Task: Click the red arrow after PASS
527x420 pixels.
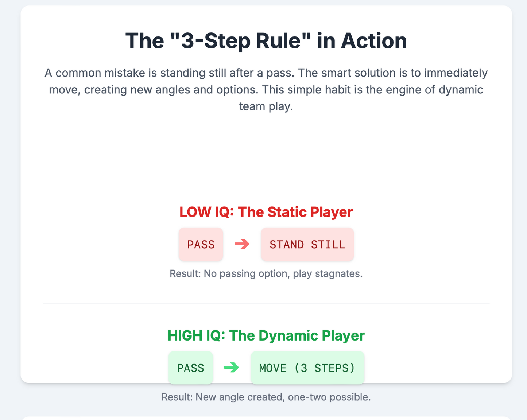Action: (x=242, y=244)
